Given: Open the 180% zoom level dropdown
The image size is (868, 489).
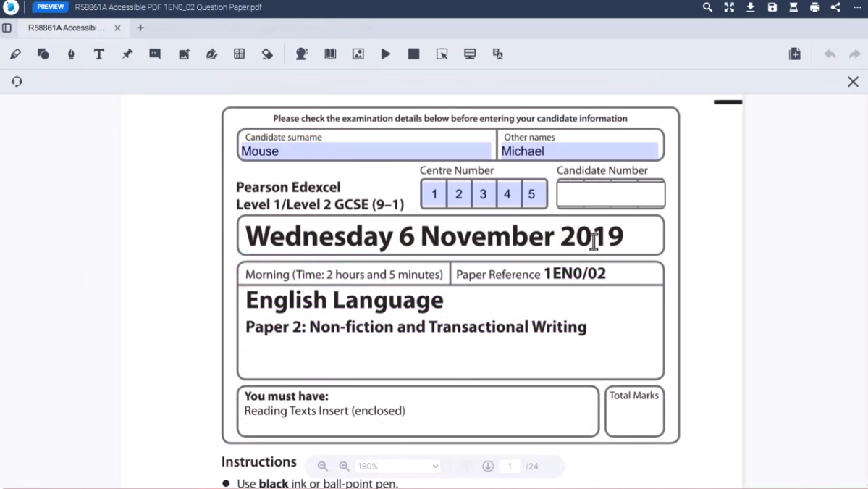Looking at the screenshot, I should pos(397,467).
